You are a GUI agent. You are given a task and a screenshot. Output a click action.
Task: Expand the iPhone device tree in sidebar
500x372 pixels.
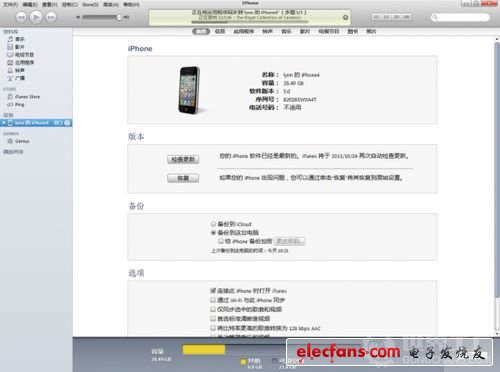(4, 123)
